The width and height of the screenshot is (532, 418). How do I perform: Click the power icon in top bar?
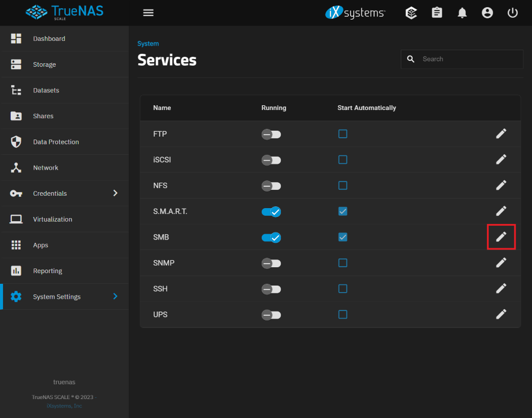[x=512, y=12]
